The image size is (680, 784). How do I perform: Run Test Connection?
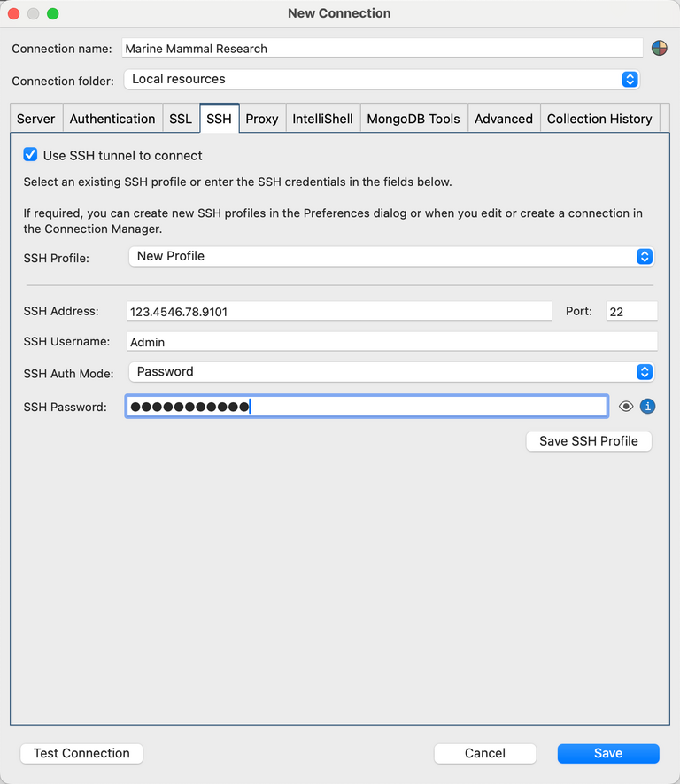pyautogui.click(x=81, y=753)
